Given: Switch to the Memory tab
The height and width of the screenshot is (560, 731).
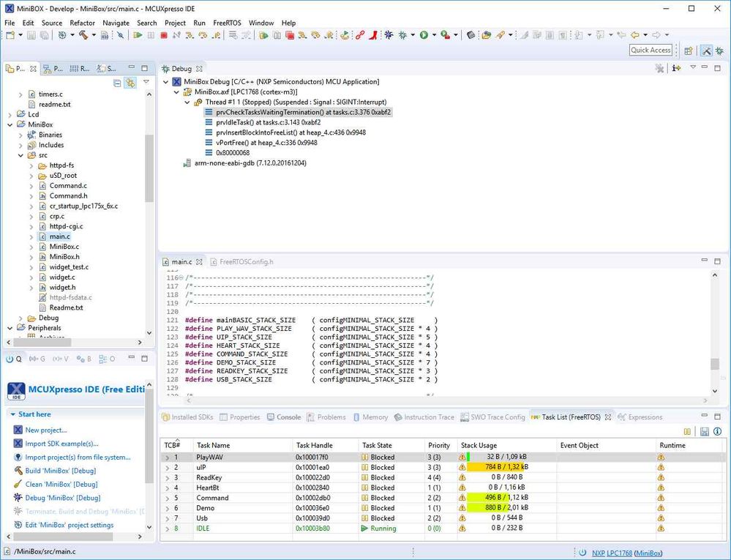Looking at the screenshot, I should point(371,417).
